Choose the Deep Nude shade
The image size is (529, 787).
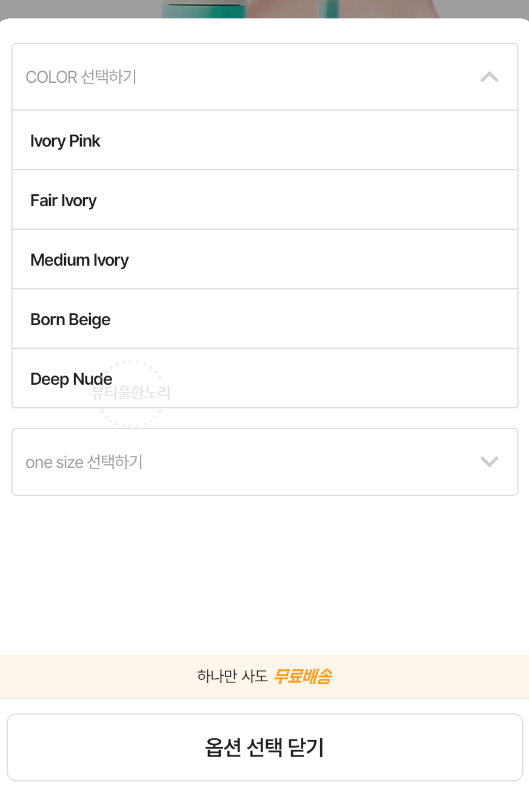(x=265, y=378)
